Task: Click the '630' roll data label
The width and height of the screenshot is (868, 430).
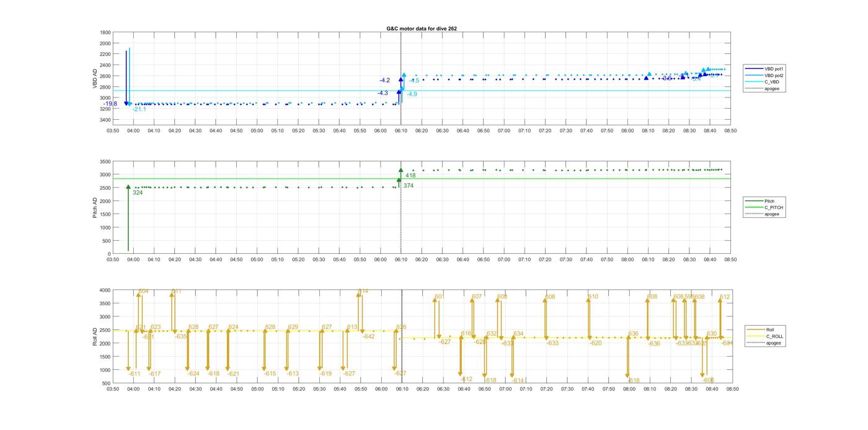Action: tap(712, 334)
